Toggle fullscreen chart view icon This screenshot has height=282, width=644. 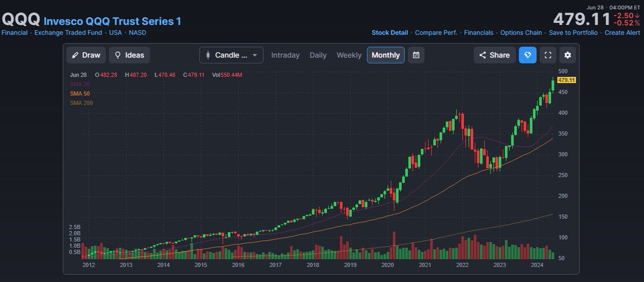548,55
